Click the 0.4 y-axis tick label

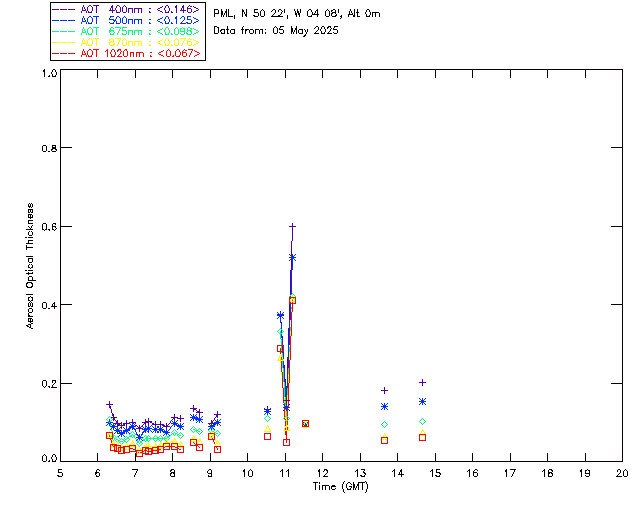[x=49, y=305]
